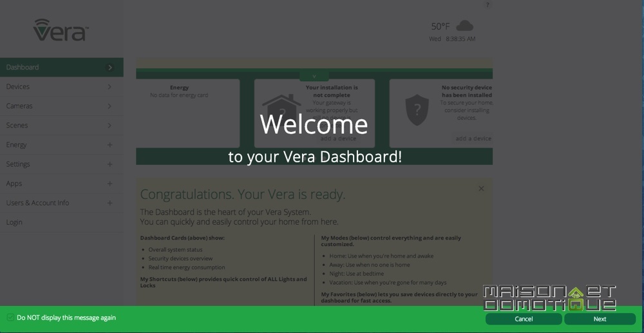Click the cloud weather icon
The height and width of the screenshot is (333, 644).
(x=464, y=26)
